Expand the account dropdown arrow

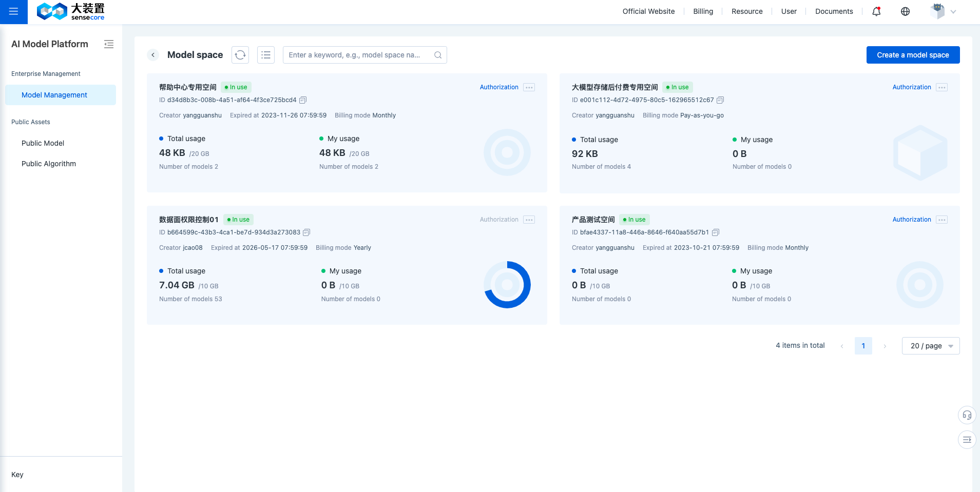[953, 12]
